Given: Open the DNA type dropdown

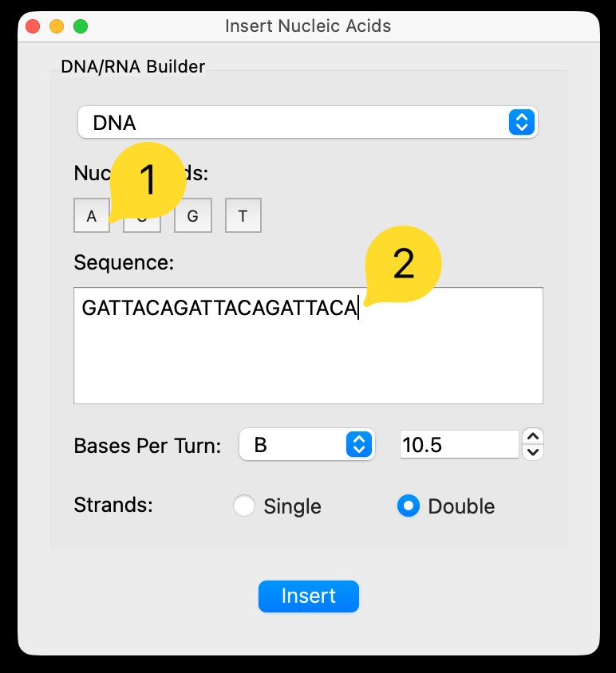Looking at the screenshot, I should coord(307,123).
